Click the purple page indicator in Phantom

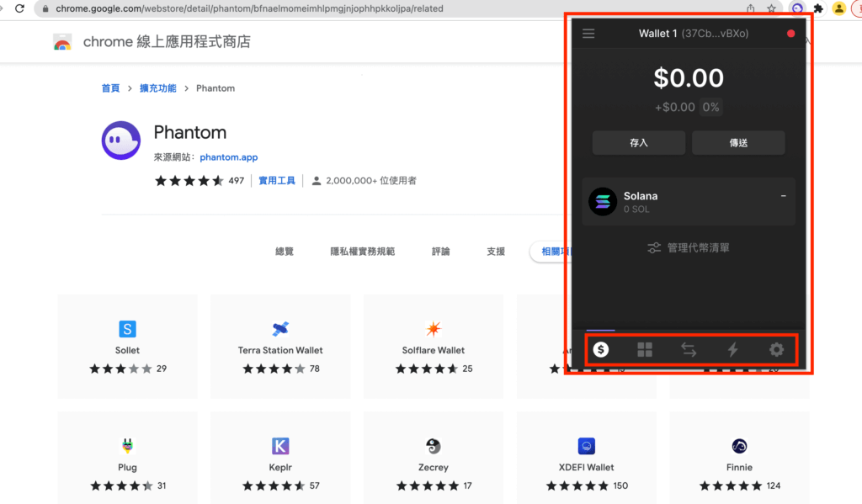600,328
